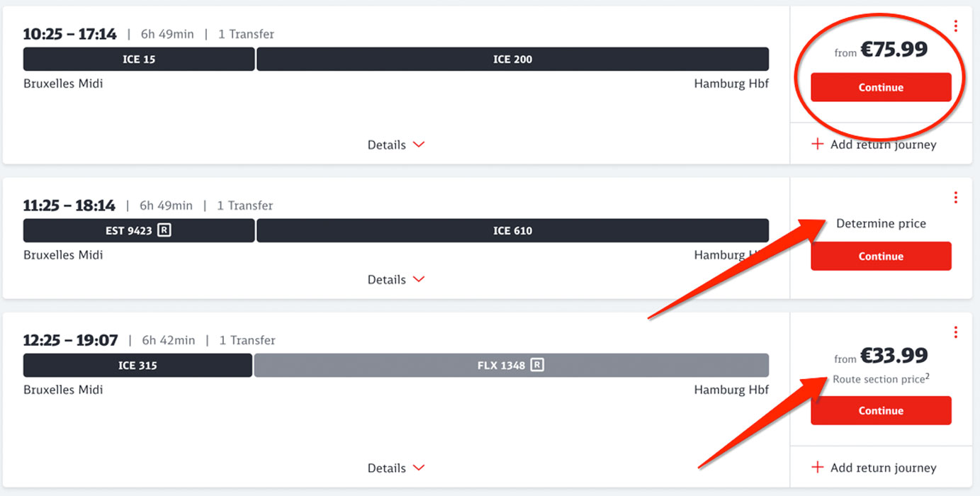Continue with the €33.99 fare
980x496 pixels.
[x=881, y=411]
